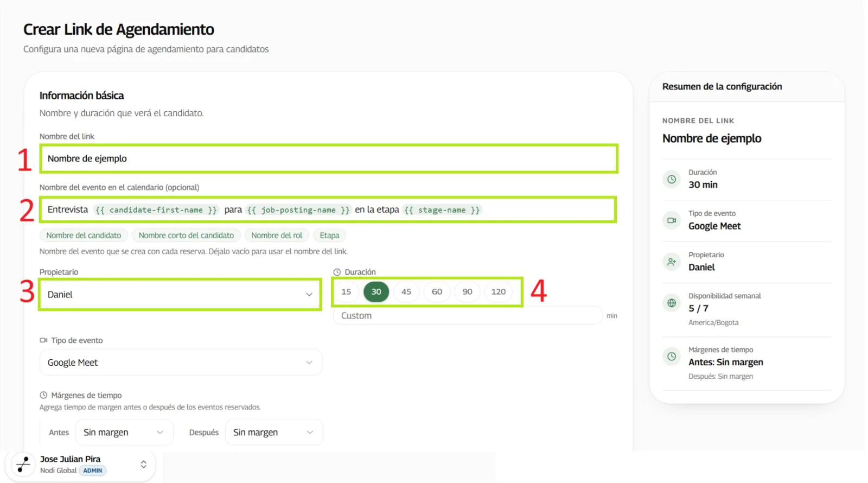Open the Antes margin dropdown
The width and height of the screenshot is (868, 483).
124,433
